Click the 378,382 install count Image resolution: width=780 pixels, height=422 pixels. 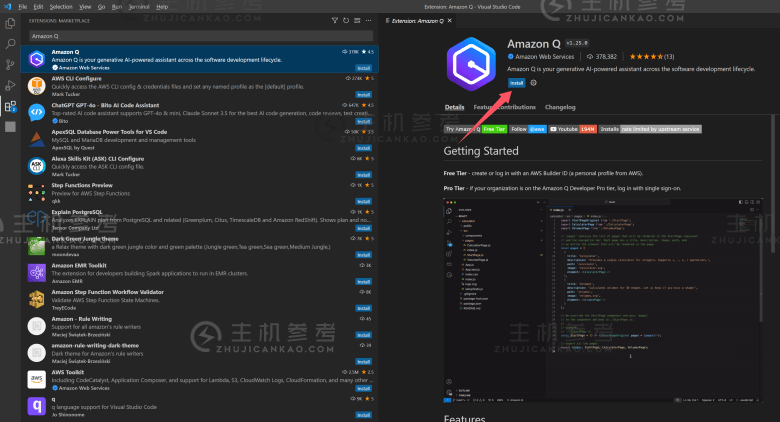click(x=602, y=57)
